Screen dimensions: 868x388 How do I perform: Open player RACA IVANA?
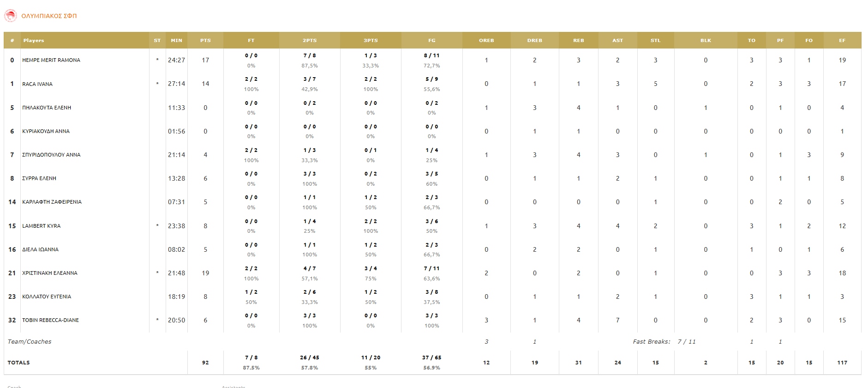37,84
